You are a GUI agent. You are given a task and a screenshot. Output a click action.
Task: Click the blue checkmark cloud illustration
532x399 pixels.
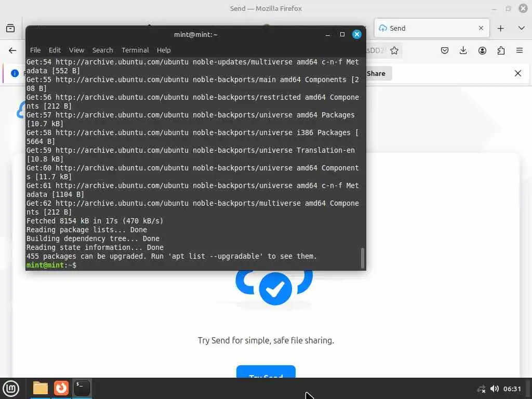pyautogui.click(x=274, y=288)
